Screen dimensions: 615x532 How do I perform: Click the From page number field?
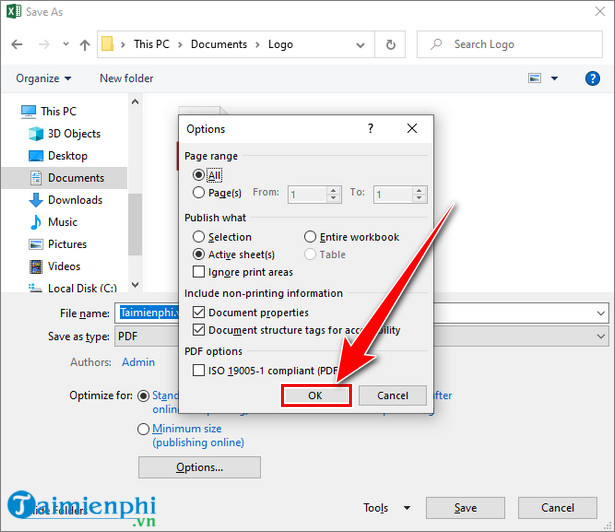point(308,195)
